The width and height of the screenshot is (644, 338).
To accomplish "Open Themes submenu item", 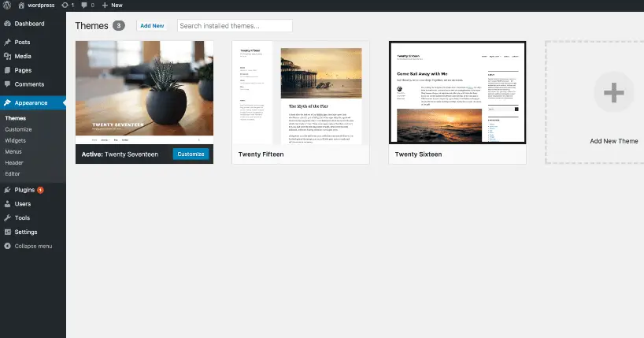I will coord(15,118).
